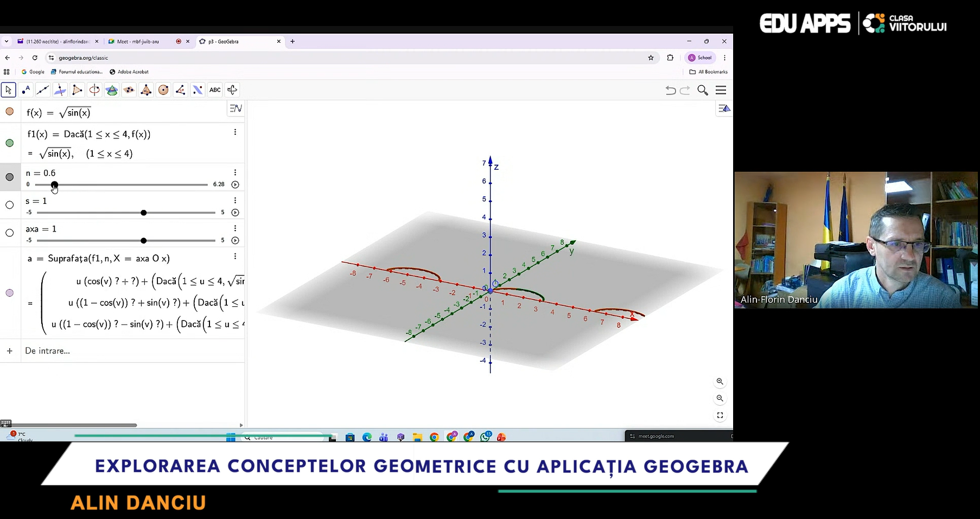Open the GeoGebra search magnifier
980x519 pixels.
click(703, 91)
